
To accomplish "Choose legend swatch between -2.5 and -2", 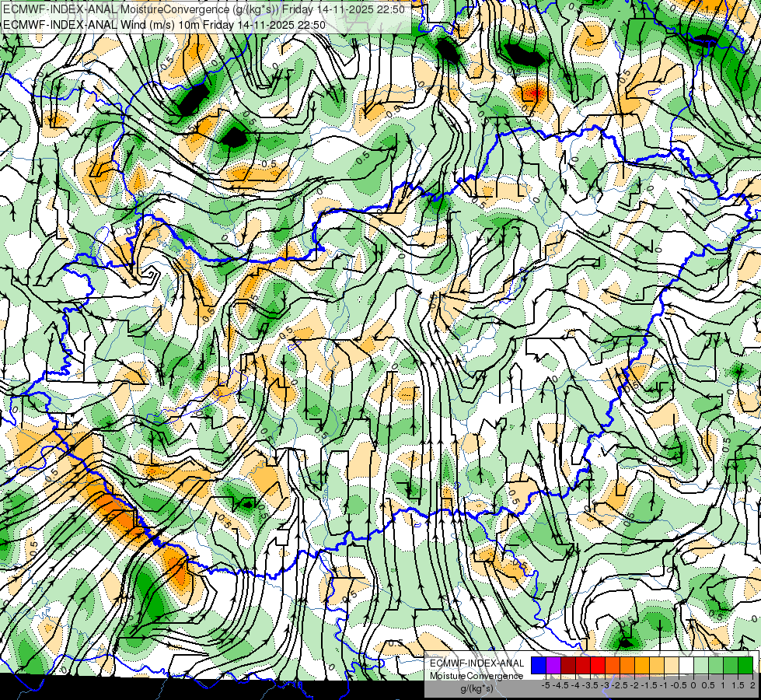I will coord(627,666).
